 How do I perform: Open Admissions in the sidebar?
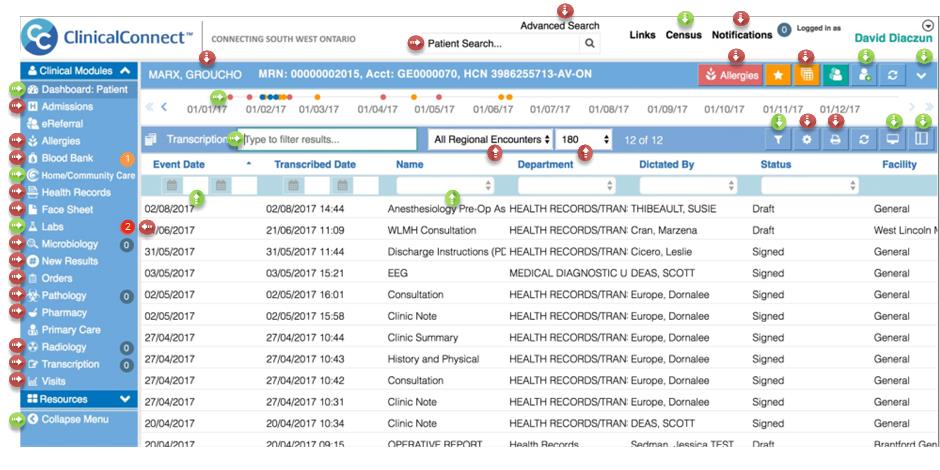(67, 107)
